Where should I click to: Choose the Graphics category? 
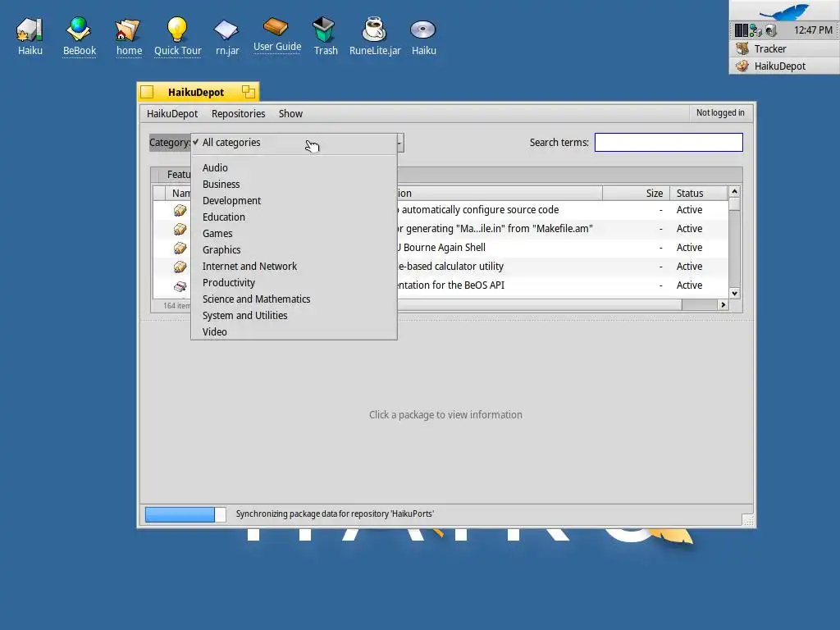point(294,249)
